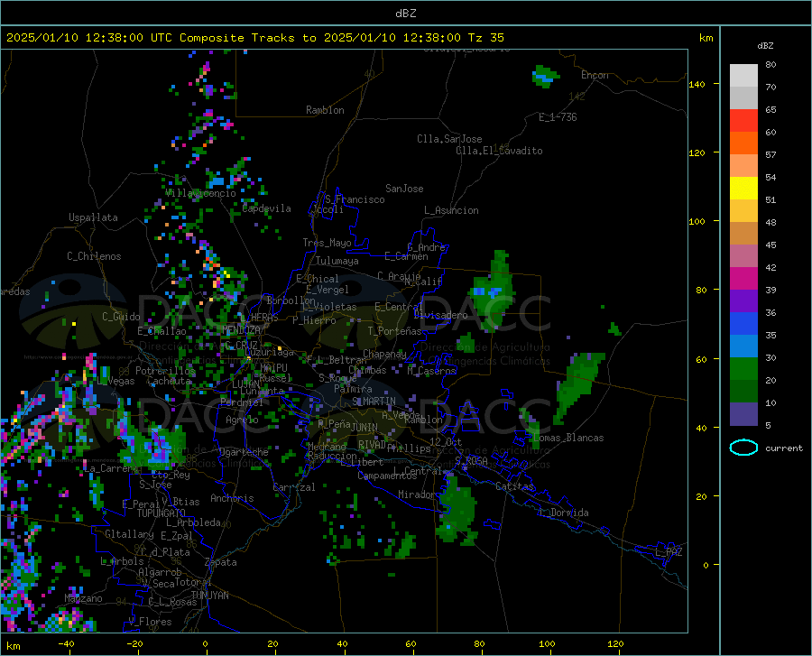Click the Lomas_Blancas map label

[568, 438]
